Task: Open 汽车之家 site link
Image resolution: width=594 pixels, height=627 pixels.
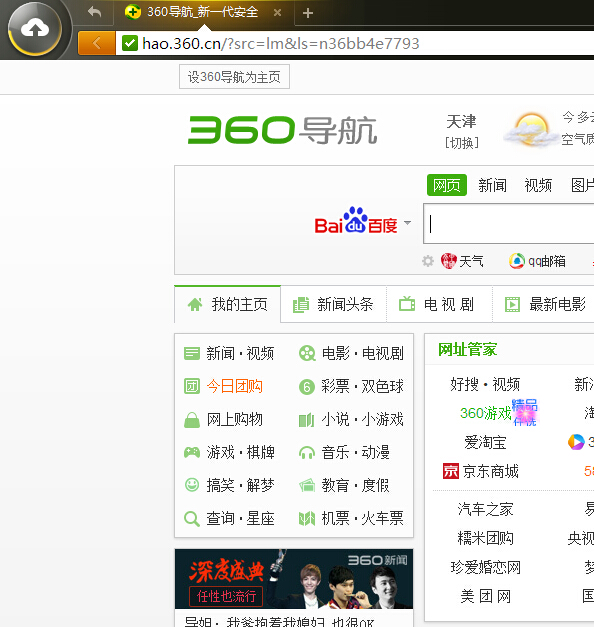Action: click(485, 509)
